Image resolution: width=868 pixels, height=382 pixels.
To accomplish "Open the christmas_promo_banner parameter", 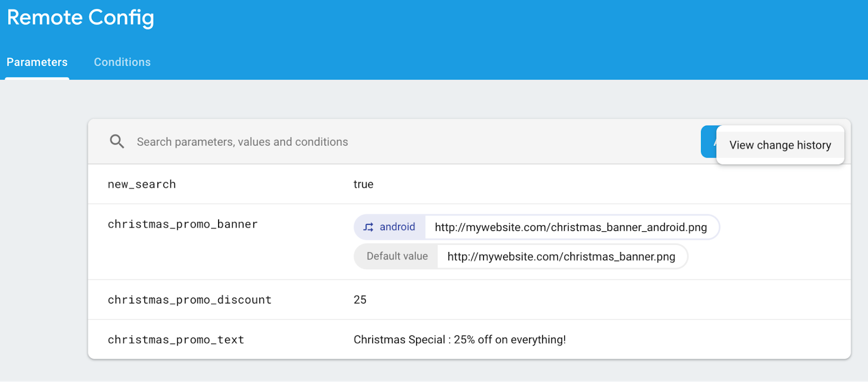I will (x=182, y=224).
